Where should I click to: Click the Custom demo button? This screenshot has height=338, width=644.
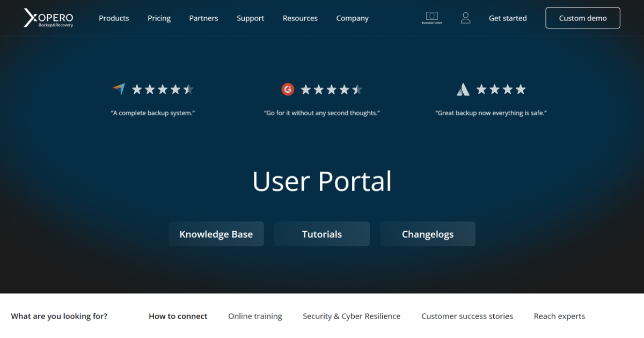coord(583,18)
